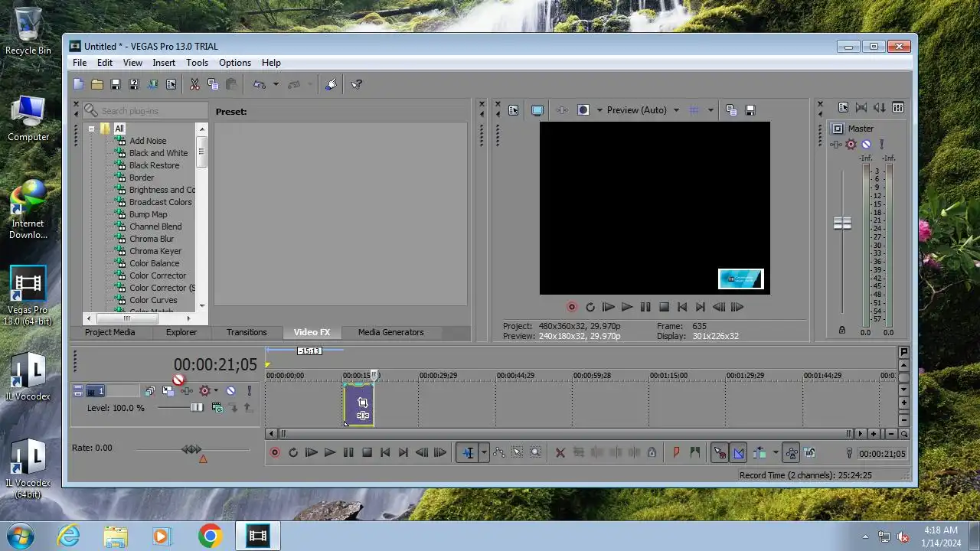Image resolution: width=980 pixels, height=551 pixels.
Task: Click the Open project folder icon
Action: coord(97,84)
